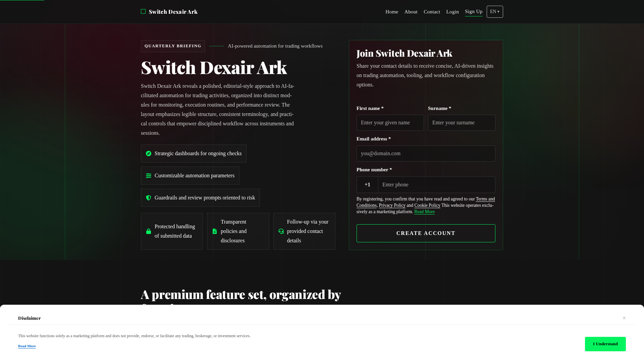Click the green square logo icon

click(x=143, y=12)
